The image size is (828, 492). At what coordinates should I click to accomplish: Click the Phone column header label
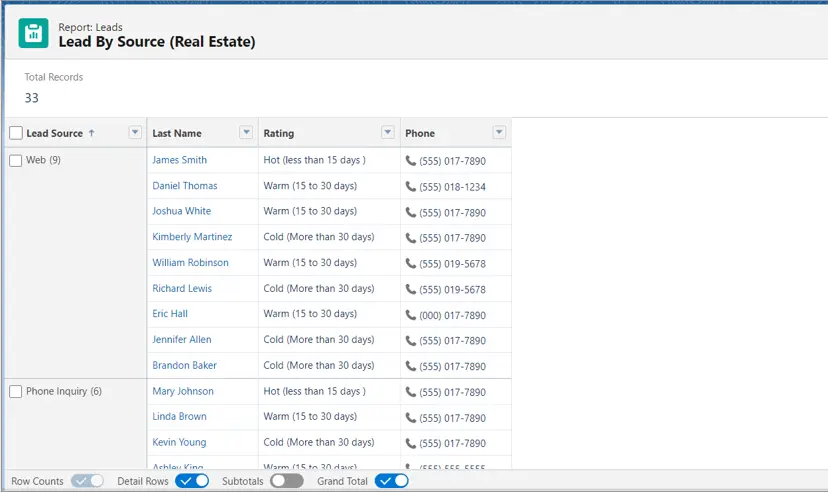pyautogui.click(x=420, y=133)
